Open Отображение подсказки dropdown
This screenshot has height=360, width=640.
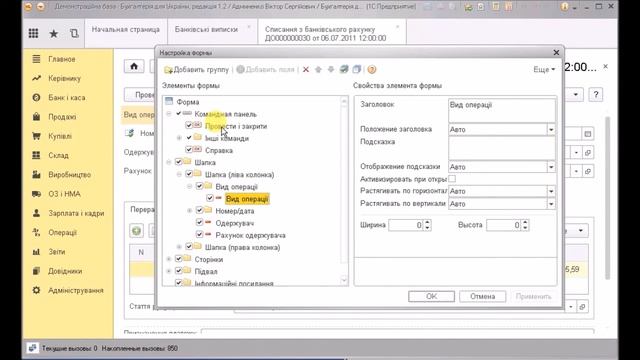tap(551, 167)
